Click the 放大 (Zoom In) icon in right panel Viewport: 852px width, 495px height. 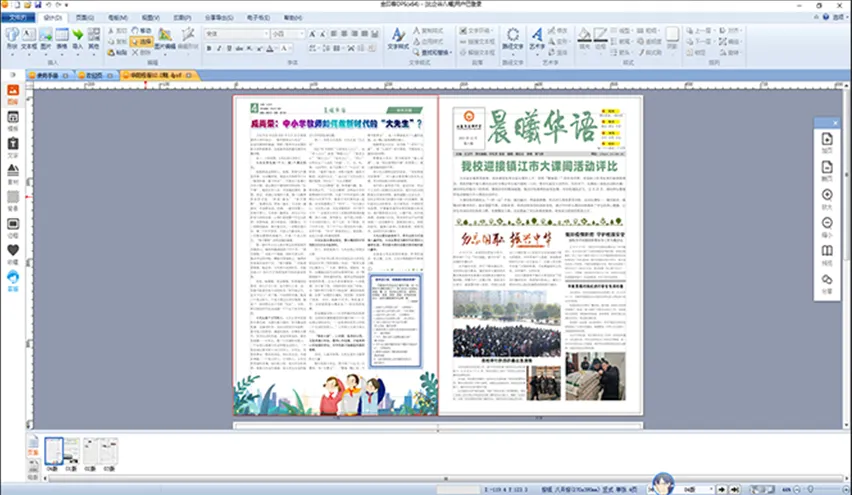pos(827,196)
